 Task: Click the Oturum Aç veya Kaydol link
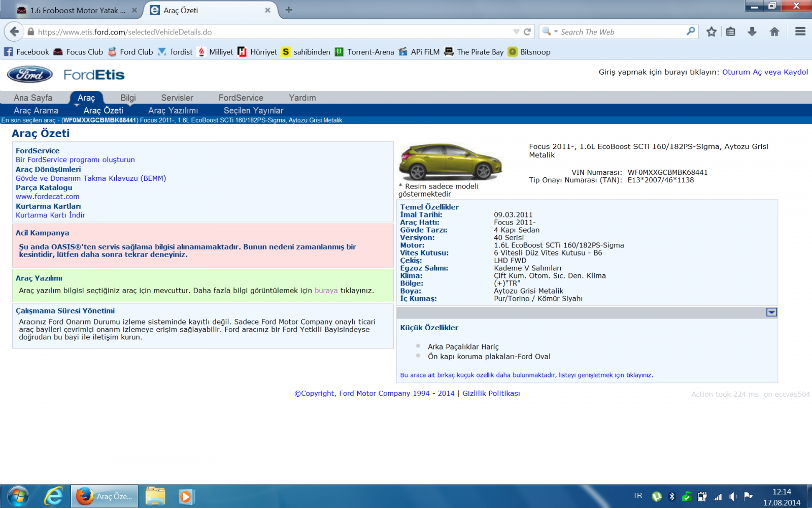pos(765,72)
